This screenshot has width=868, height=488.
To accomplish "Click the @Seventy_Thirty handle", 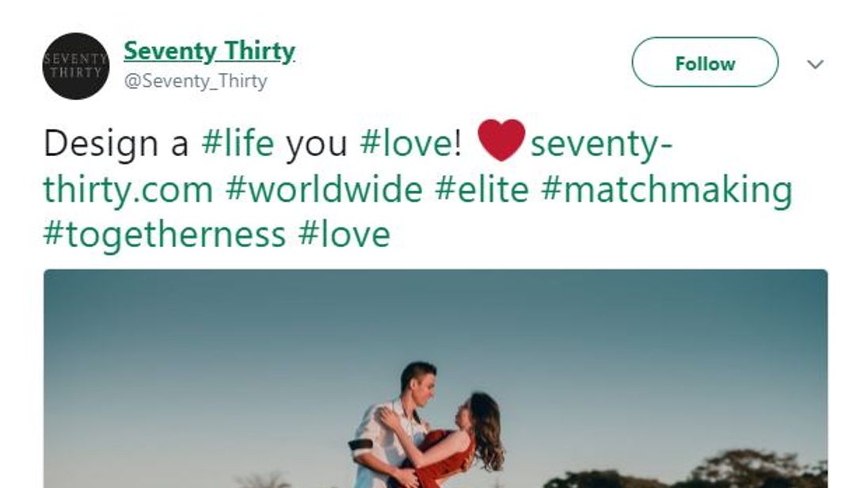I will point(195,82).
